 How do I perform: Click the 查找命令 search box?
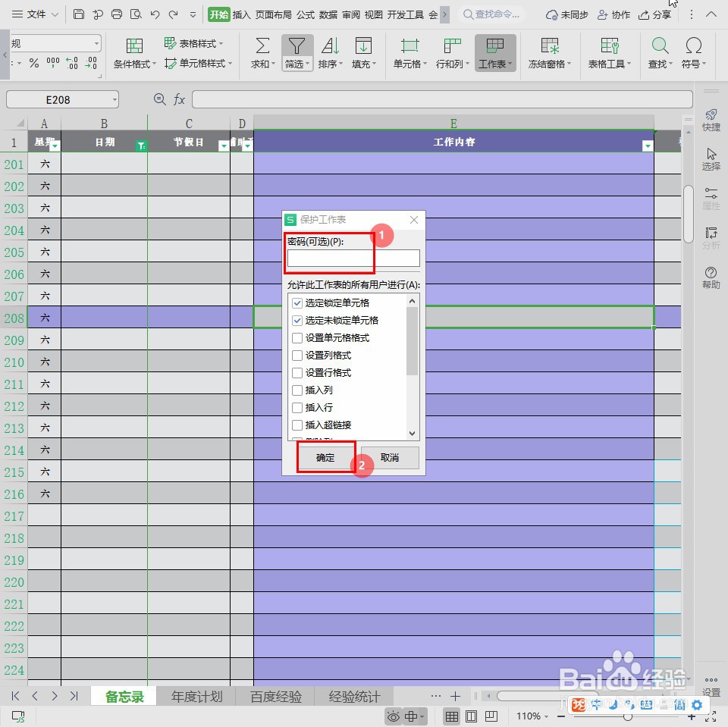[492, 15]
